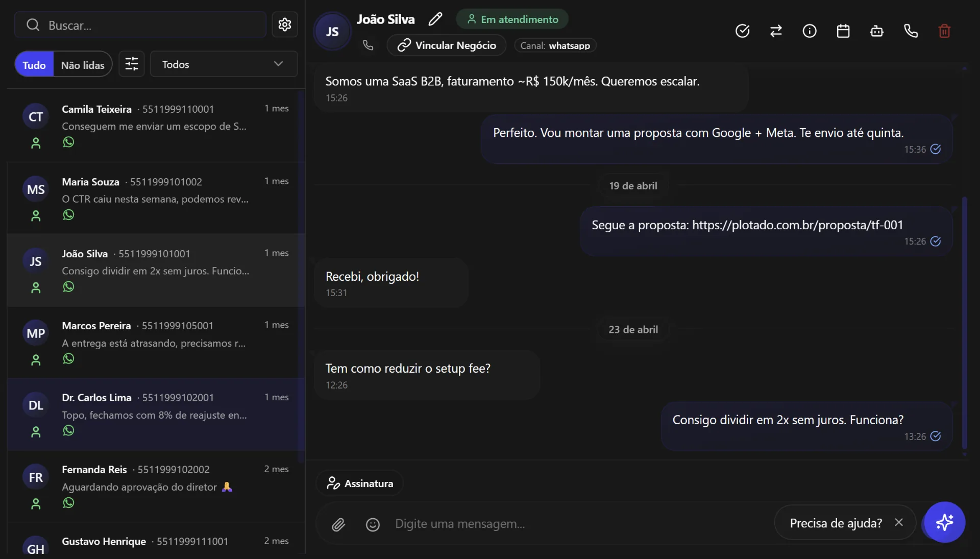Edit João Silva's name with the pencil icon
980x559 pixels.
[435, 19]
